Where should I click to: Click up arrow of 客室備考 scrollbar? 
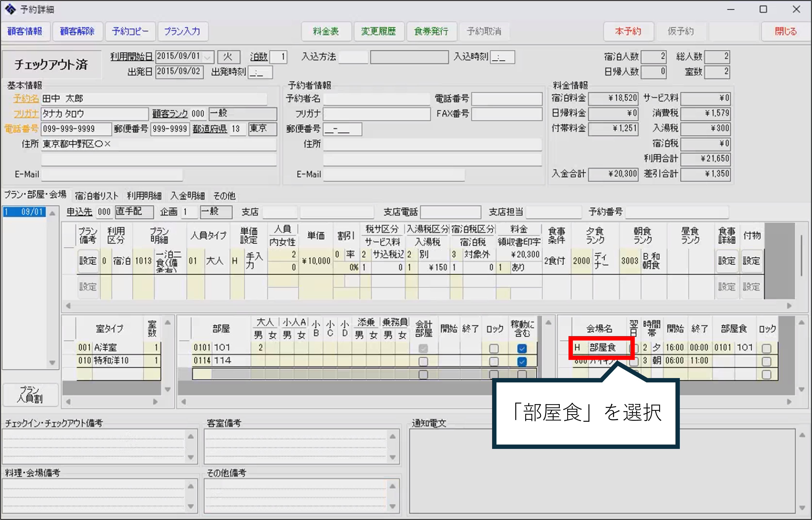392,436
